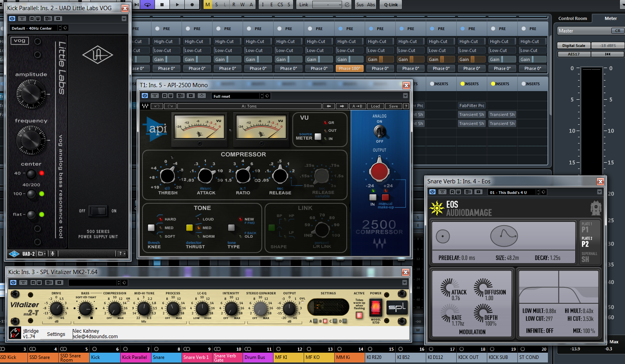The height and width of the screenshot is (364, 625).
Task: Click the Digital Scale button
Action: 574,45
